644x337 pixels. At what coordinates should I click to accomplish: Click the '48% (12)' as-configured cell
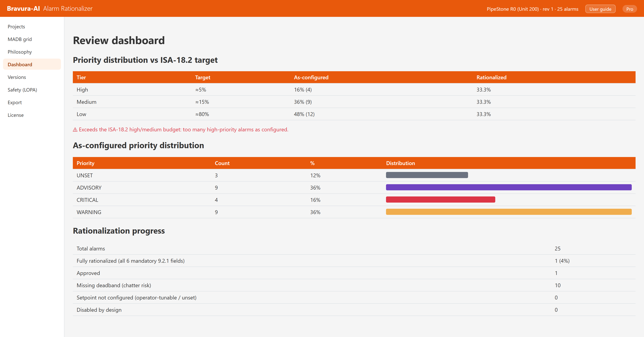click(x=304, y=114)
